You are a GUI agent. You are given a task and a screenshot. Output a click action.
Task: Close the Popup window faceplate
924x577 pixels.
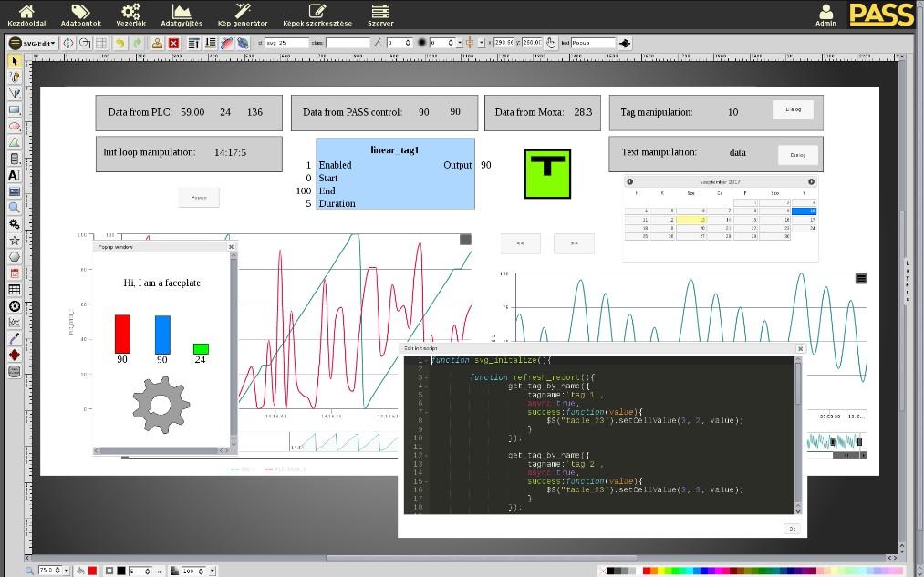coord(231,247)
